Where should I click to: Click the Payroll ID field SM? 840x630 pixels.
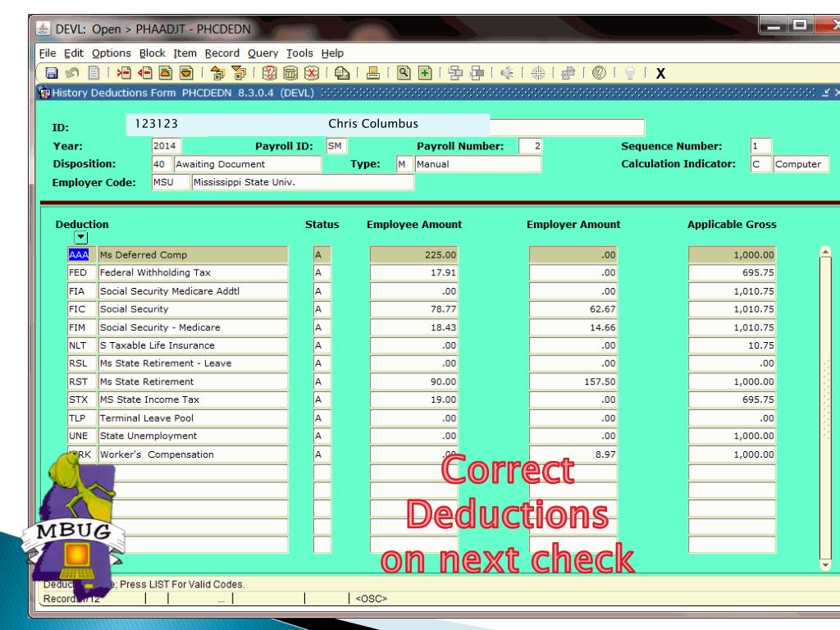tap(336, 146)
